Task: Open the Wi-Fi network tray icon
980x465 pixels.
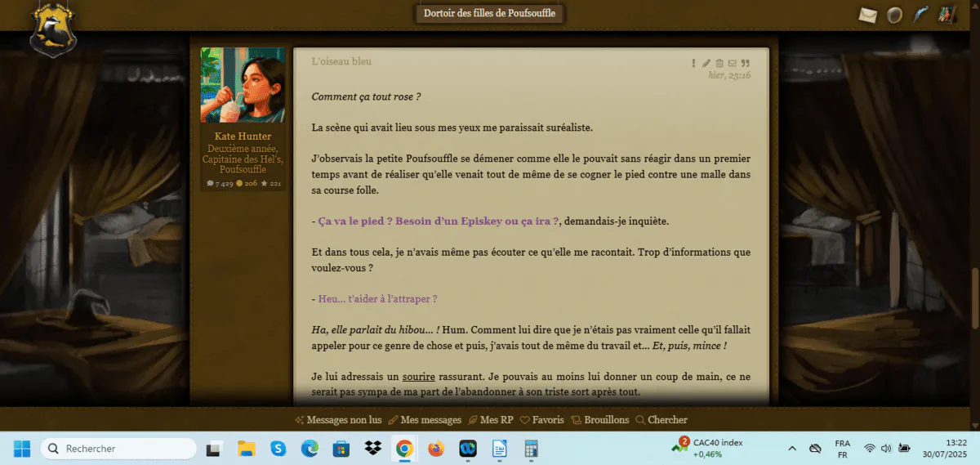Action: point(869,448)
